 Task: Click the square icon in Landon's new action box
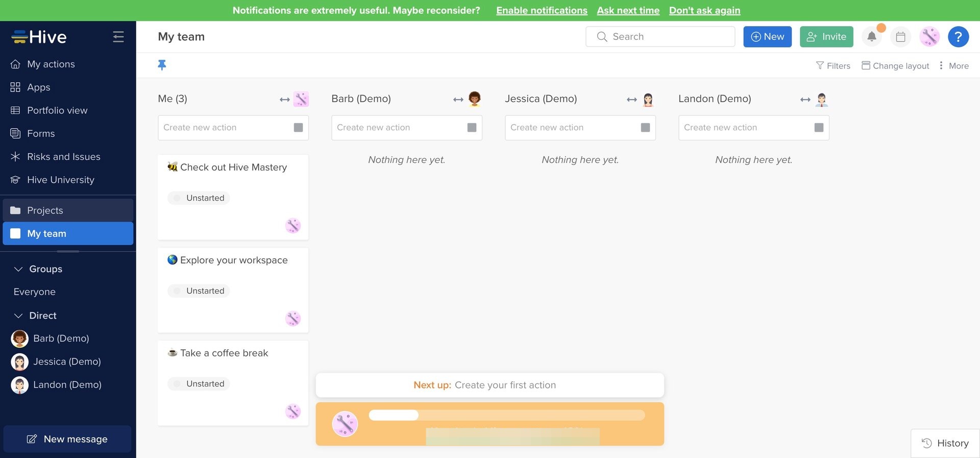coord(819,128)
